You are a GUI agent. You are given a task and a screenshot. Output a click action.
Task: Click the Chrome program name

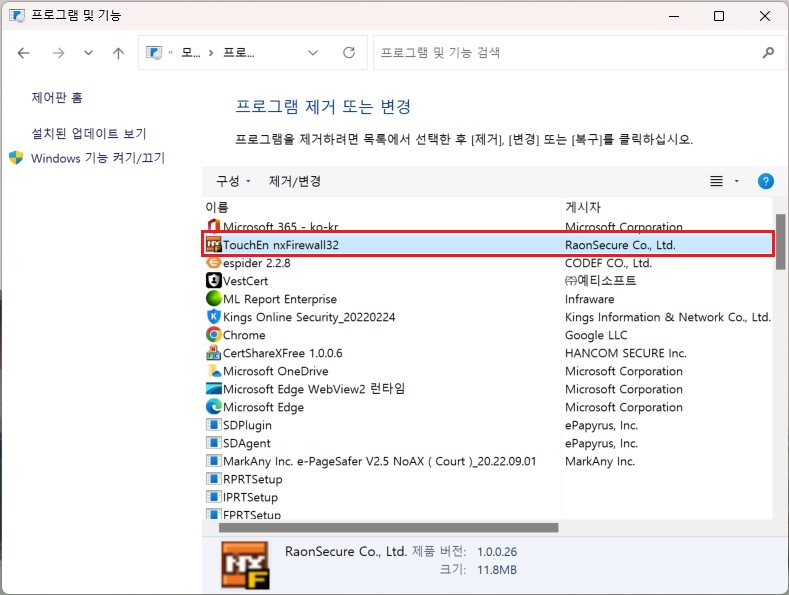(244, 335)
